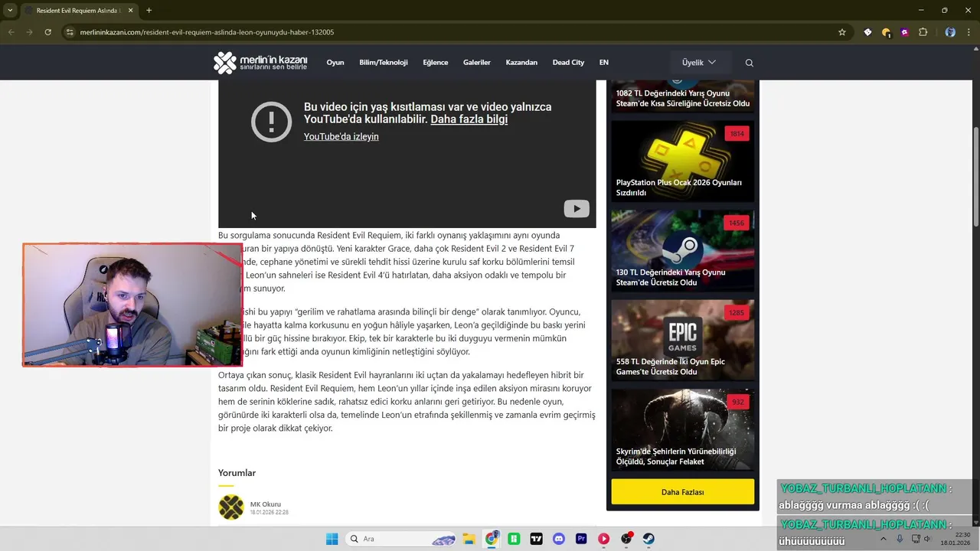Viewport: 980px width, 551px height.
Task: Click the page vertical scrollbar
Action: coord(975,176)
